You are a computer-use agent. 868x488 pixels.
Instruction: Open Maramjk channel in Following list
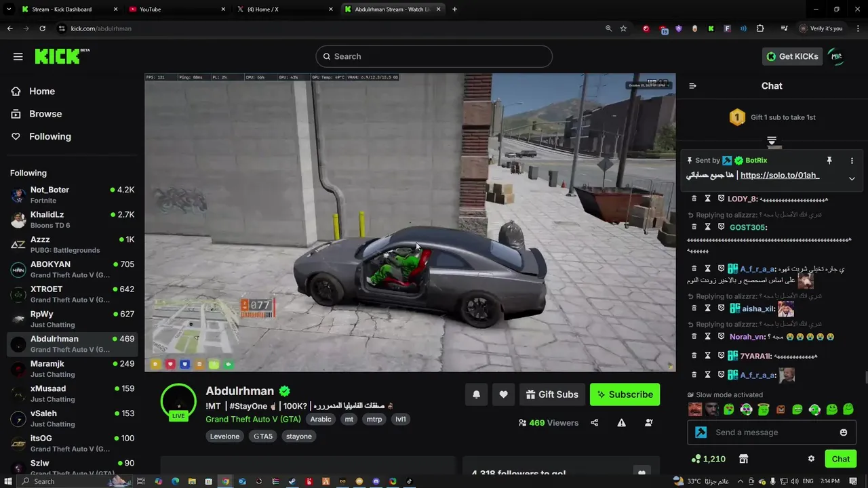point(73,369)
